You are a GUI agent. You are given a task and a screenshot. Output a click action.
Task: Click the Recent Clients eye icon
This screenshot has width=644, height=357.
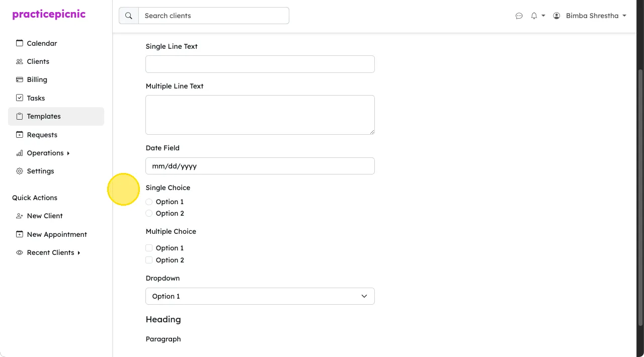pos(20,252)
